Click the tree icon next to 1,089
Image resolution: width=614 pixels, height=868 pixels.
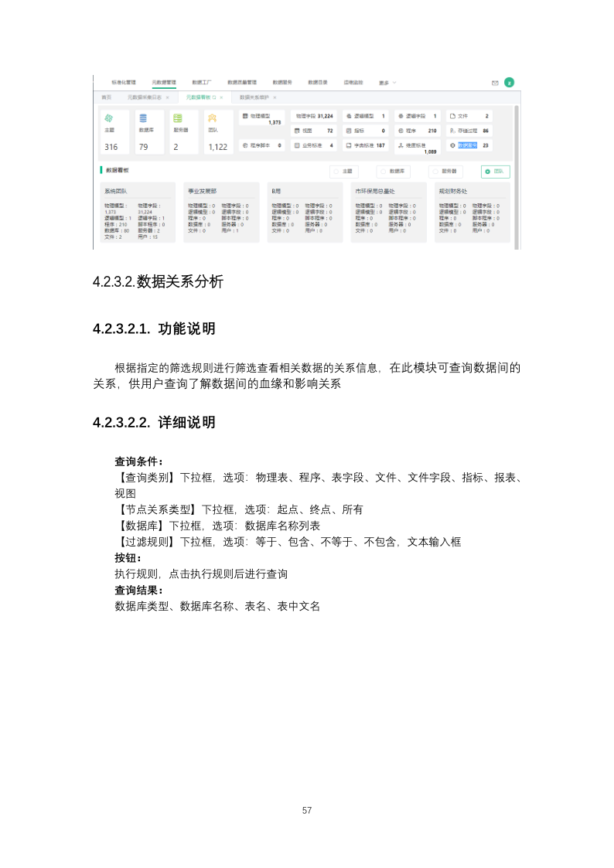tap(401, 145)
